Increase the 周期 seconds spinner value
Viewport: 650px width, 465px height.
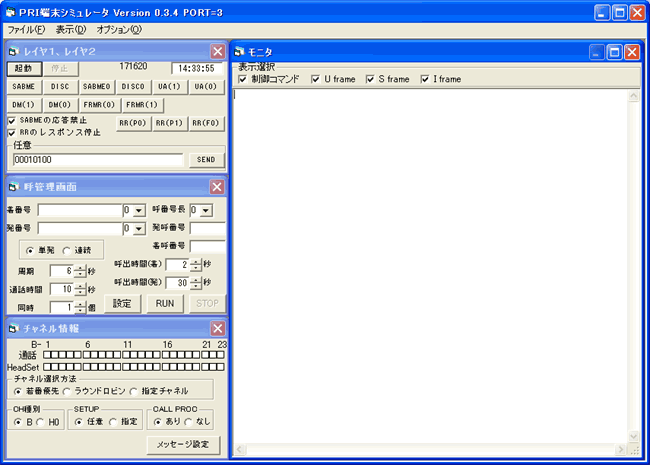pyautogui.click(x=80, y=267)
